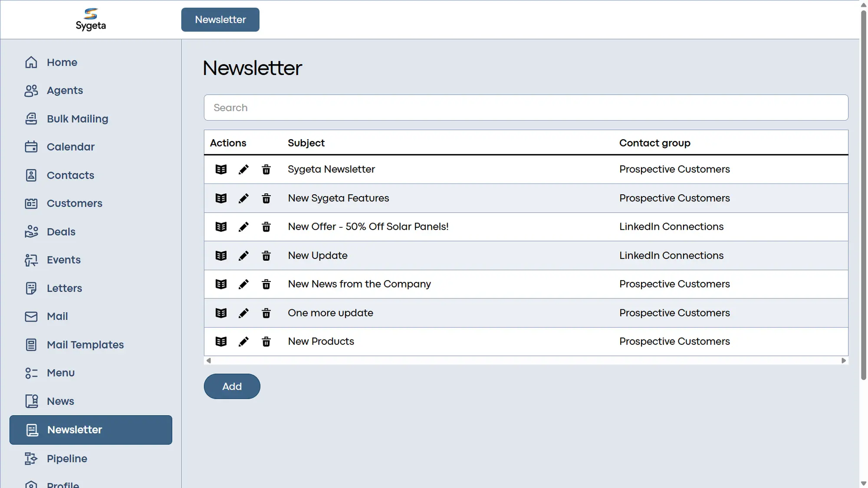The image size is (868, 488).
Task: Open Deals section
Action: click(91, 232)
